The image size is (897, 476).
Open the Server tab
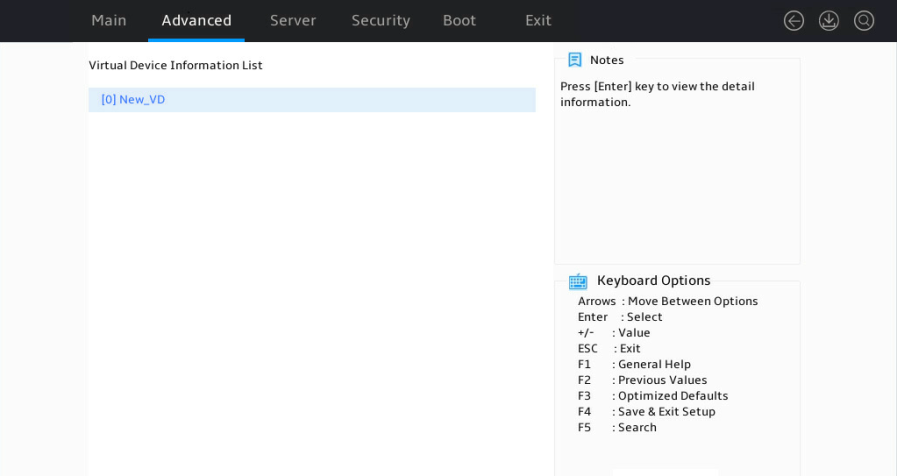pos(293,21)
